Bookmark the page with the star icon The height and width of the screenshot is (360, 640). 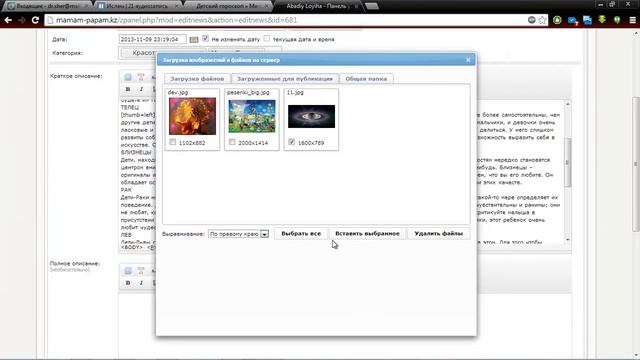[542, 20]
